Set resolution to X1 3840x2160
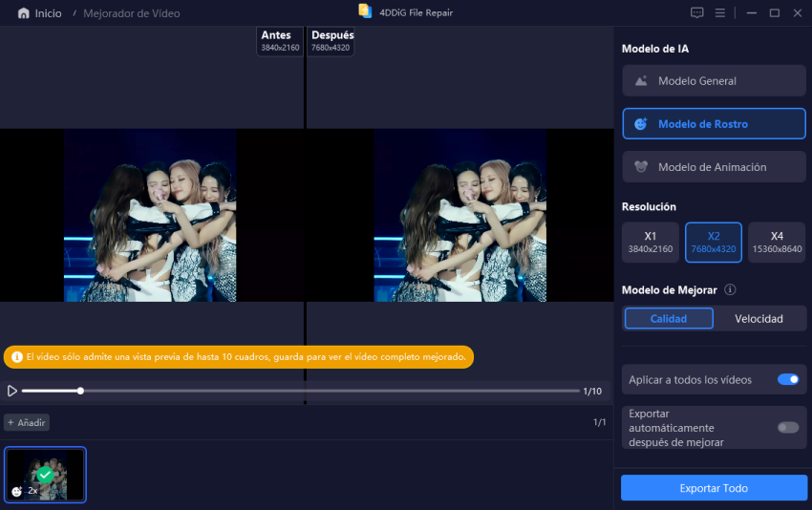Screen dimensions: 812x510 click(651, 243)
